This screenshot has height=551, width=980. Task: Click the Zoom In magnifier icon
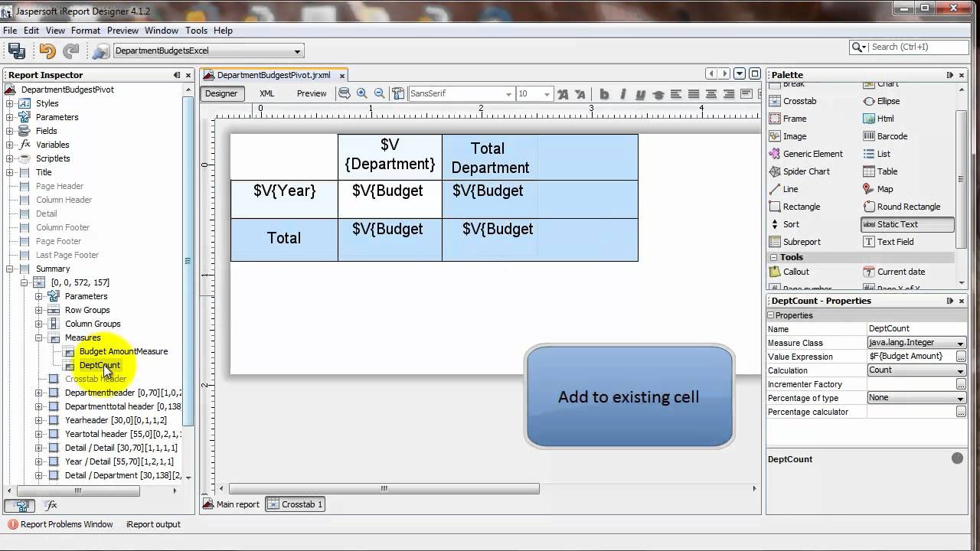tap(362, 93)
